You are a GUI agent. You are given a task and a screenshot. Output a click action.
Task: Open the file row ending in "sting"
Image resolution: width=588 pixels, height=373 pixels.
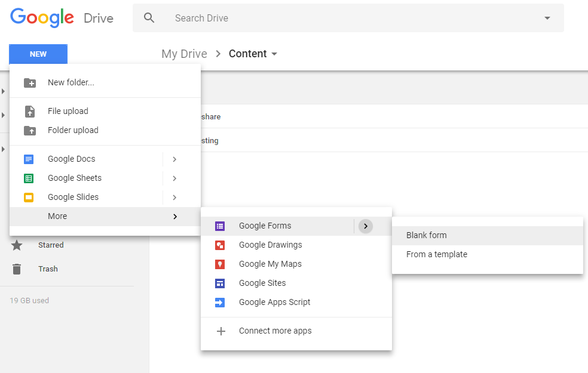(x=394, y=140)
